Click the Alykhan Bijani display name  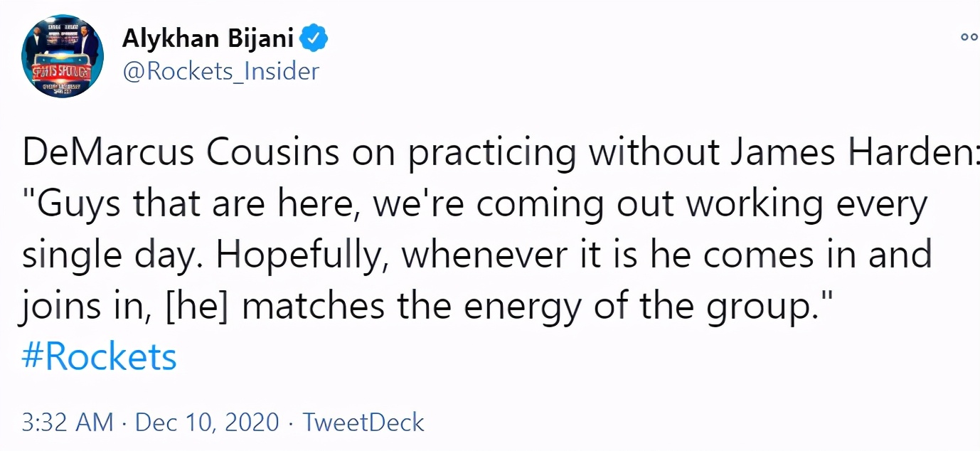tap(208, 38)
